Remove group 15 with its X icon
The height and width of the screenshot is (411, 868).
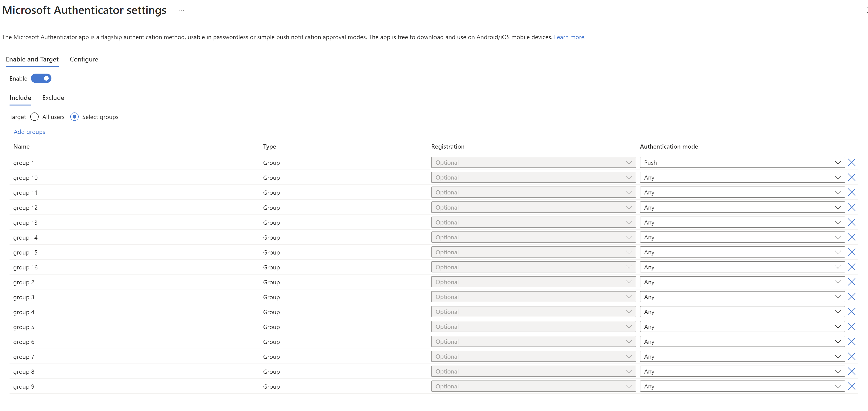coord(851,252)
